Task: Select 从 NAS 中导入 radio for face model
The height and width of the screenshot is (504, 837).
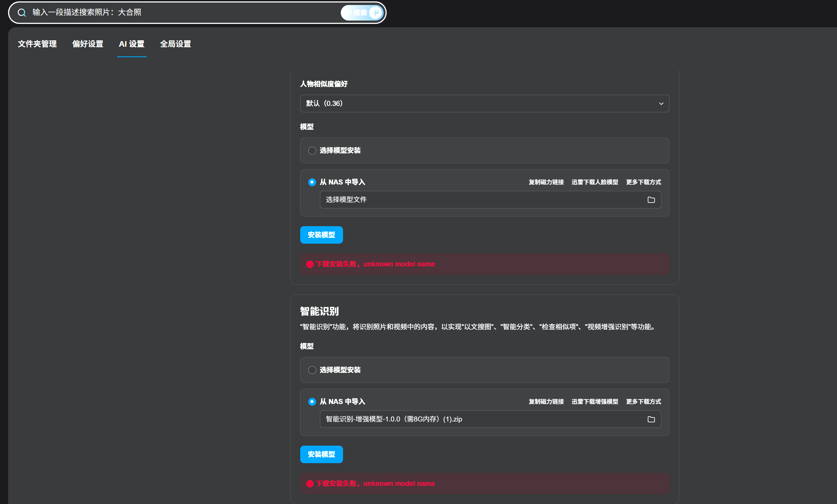Action: tap(312, 182)
